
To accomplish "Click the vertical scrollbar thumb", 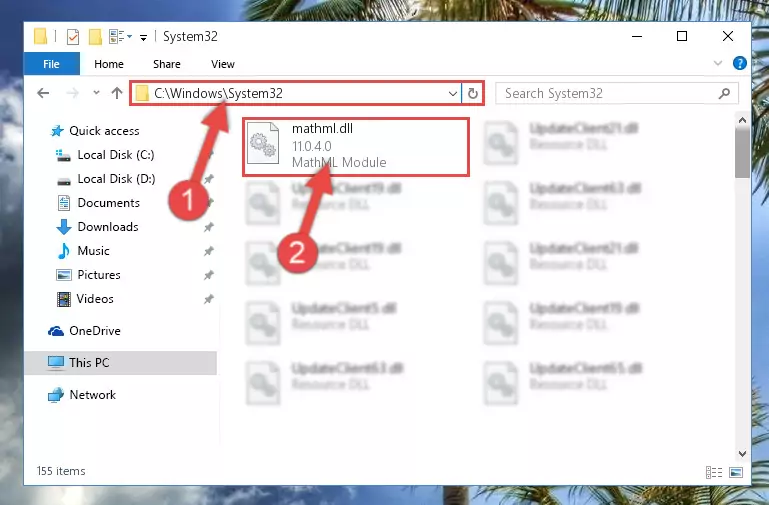I will 742,152.
